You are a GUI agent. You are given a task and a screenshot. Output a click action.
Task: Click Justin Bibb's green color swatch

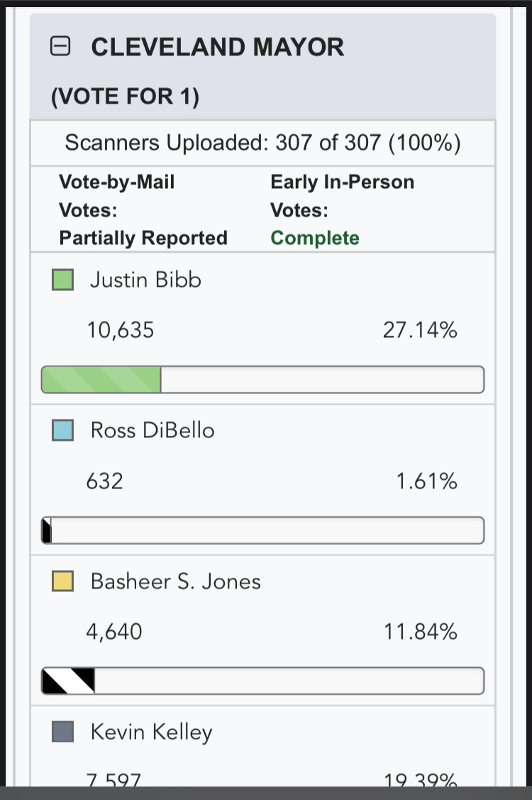(x=62, y=280)
